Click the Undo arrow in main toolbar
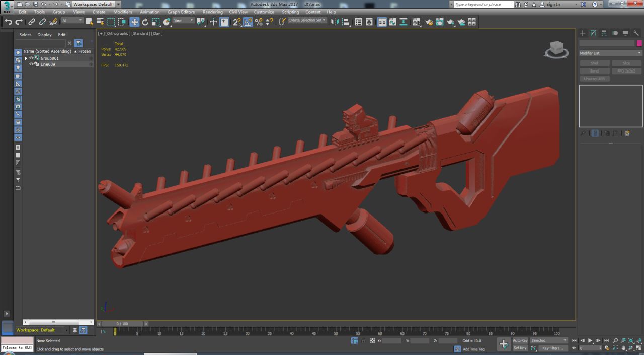 point(8,22)
